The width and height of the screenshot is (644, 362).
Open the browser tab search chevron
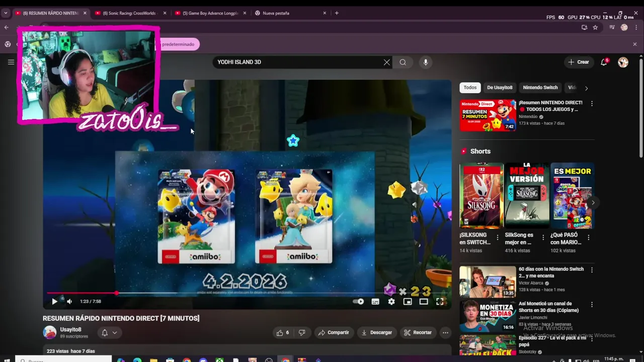point(6,13)
